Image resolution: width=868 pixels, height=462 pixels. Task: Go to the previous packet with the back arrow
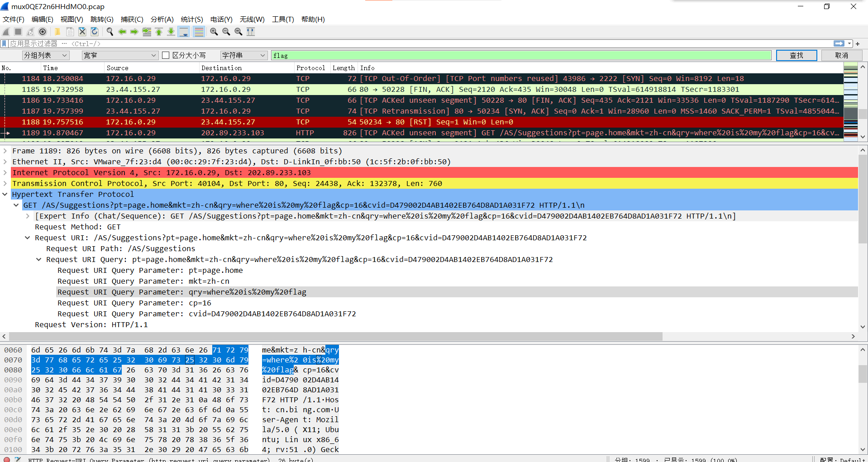122,32
